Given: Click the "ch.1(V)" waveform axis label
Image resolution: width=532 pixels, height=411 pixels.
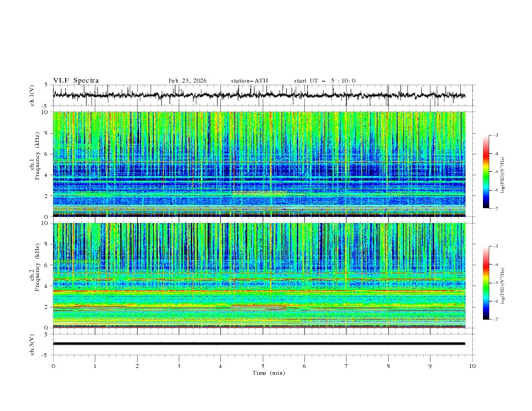Looking at the screenshot, I should point(32,95).
